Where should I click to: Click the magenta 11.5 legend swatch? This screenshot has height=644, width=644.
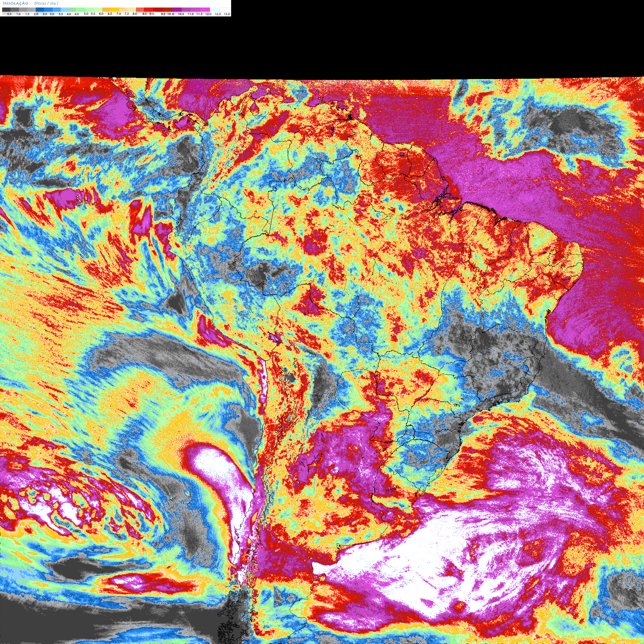point(205,10)
